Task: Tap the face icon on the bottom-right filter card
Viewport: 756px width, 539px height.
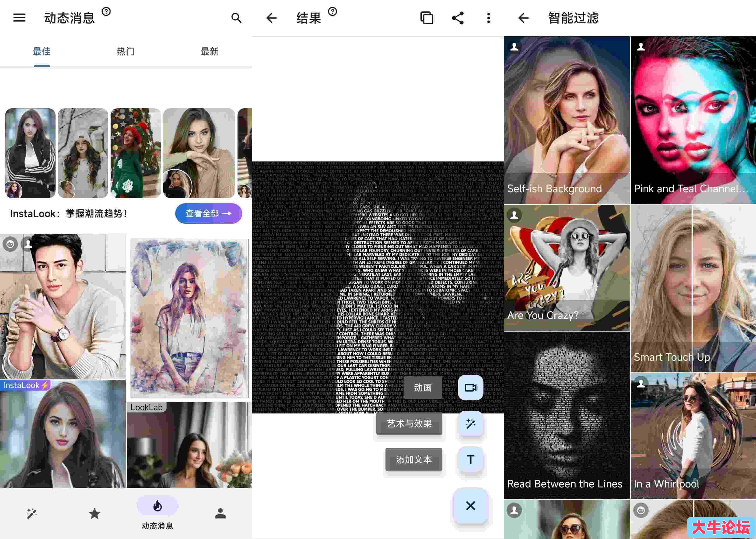Action: (641, 510)
